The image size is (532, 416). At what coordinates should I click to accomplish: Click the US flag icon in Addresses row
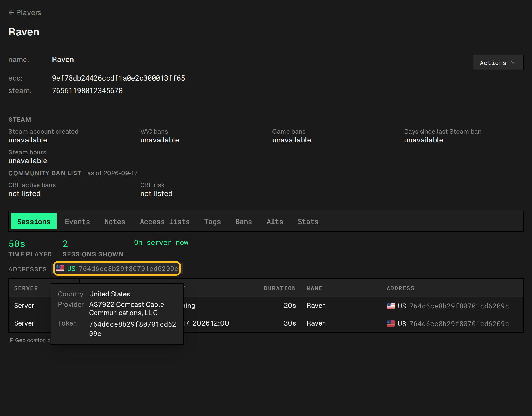point(60,268)
